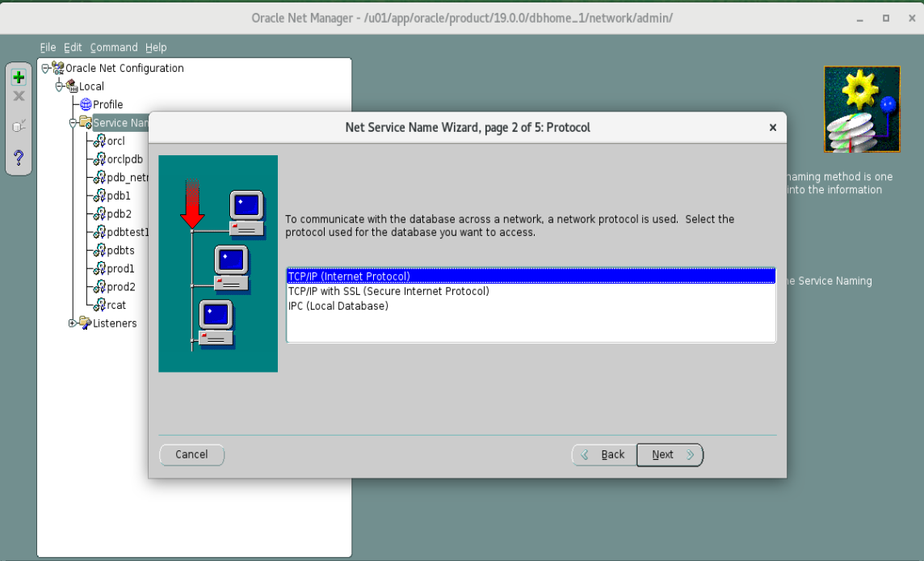Select the orclpdb tree item label
The image size is (924, 561).
coord(125,159)
